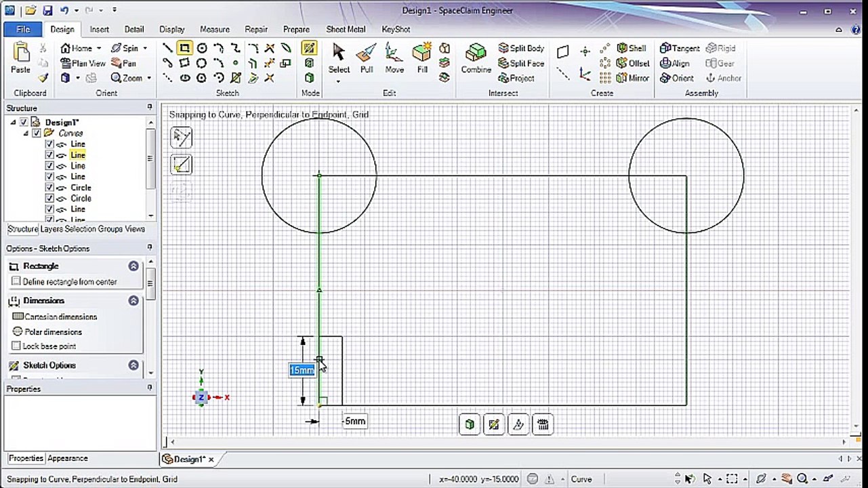Click the Save icon in quick access
This screenshot has height=488, width=868.
pyautogui.click(x=47, y=11)
